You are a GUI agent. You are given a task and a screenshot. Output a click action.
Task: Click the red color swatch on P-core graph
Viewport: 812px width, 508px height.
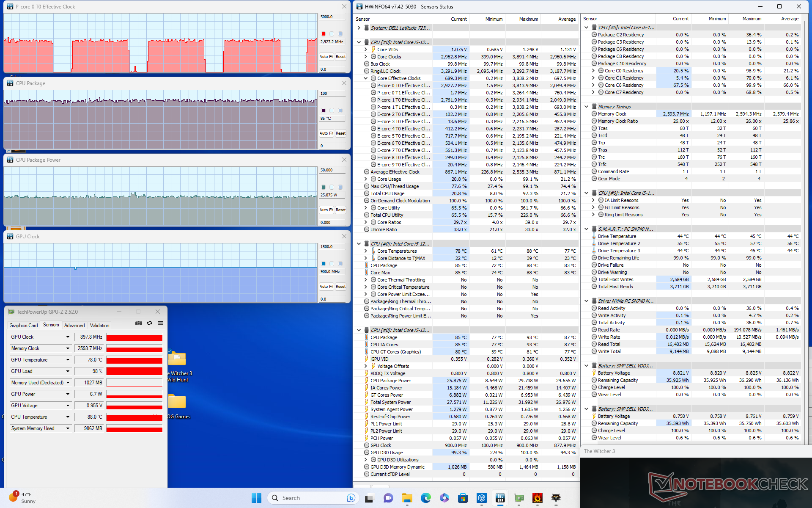click(324, 34)
